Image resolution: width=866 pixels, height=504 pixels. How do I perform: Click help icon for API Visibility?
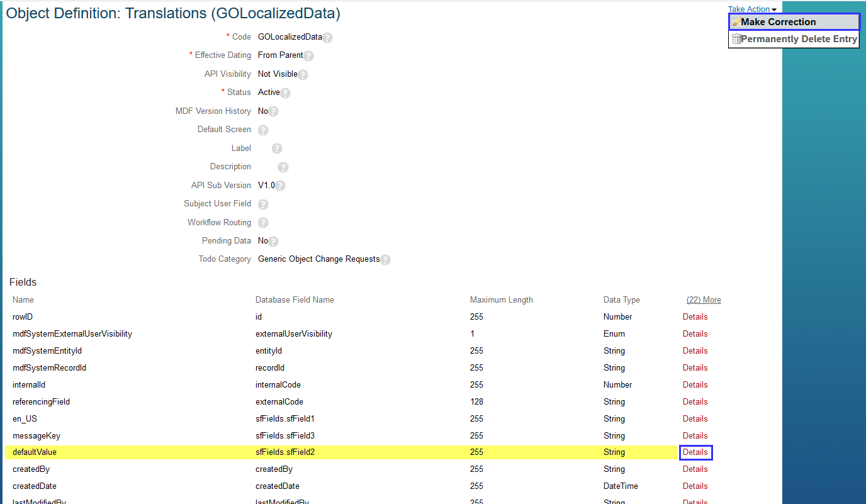303,75
